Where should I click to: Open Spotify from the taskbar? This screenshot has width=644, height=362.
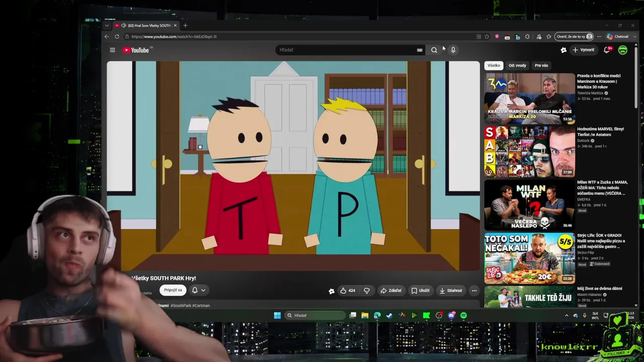click(463, 315)
